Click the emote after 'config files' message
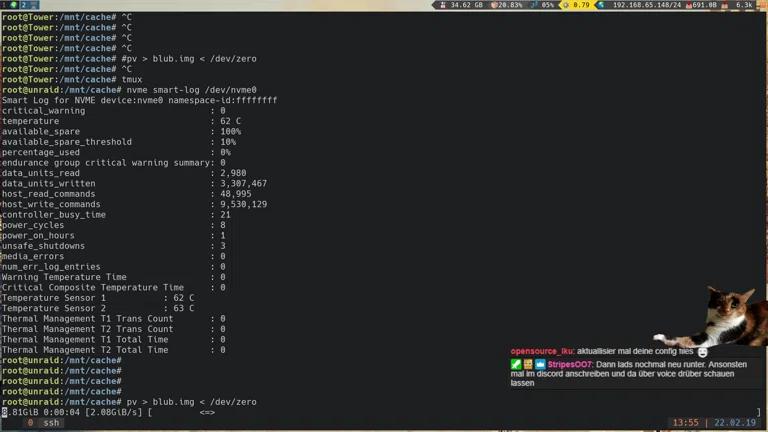This screenshot has height=432, width=768. tap(703, 352)
